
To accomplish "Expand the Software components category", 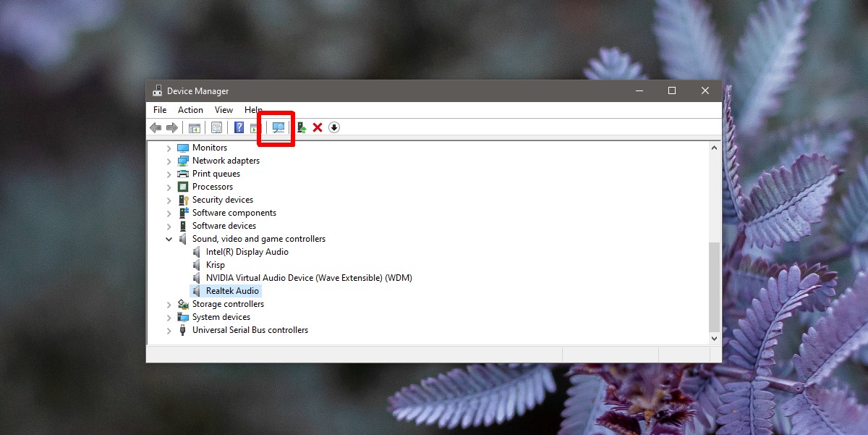I will point(169,213).
